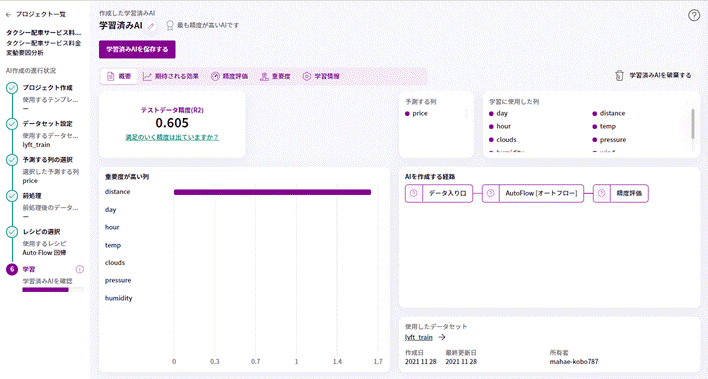708x379 pixels.
Task: Click the 精度評価 node in the pipeline
Action: point(620,193)
